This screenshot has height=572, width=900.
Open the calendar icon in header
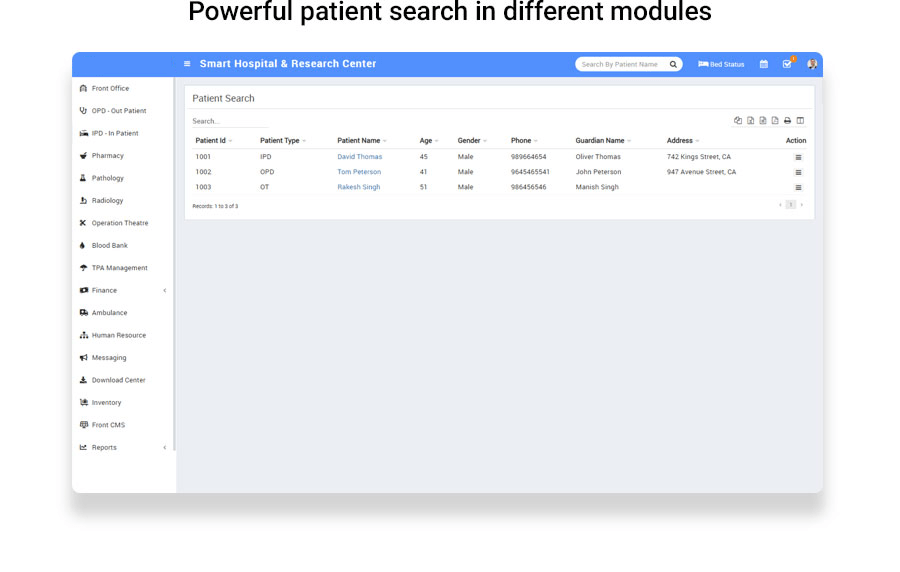pyautogui.click(x=764, y=64)
